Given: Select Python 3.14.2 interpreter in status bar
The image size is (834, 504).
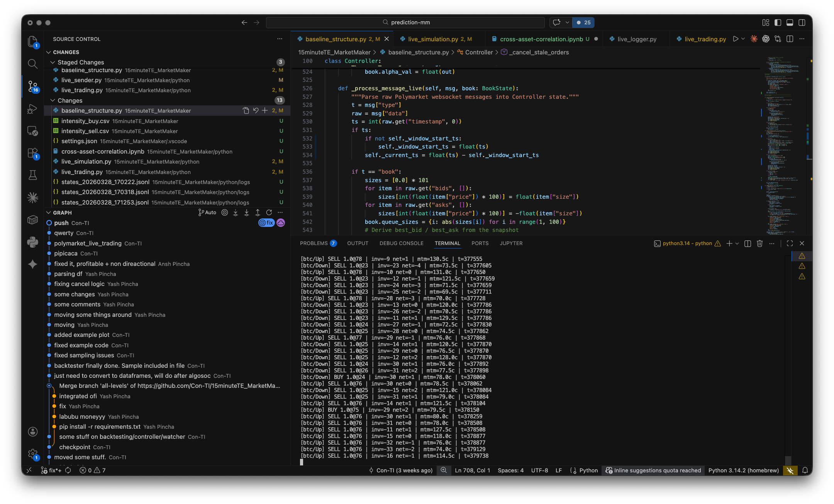Looking at the screenshot, I should tap(743, 470).
